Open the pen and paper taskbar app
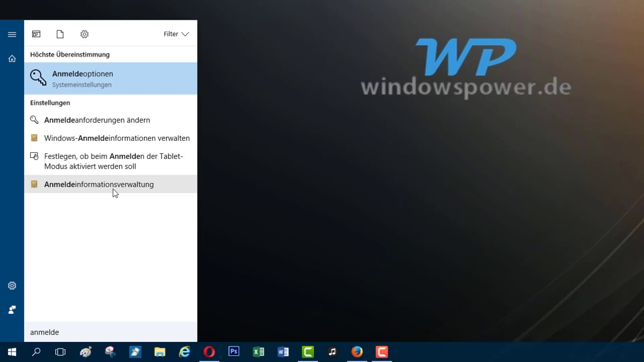 (135, 352)
